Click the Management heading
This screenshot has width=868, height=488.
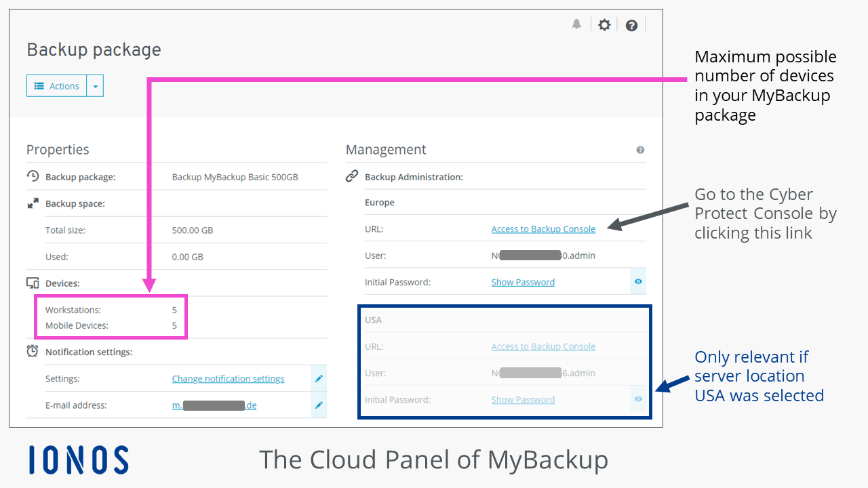pyautogui.click(x=386, y=150)
